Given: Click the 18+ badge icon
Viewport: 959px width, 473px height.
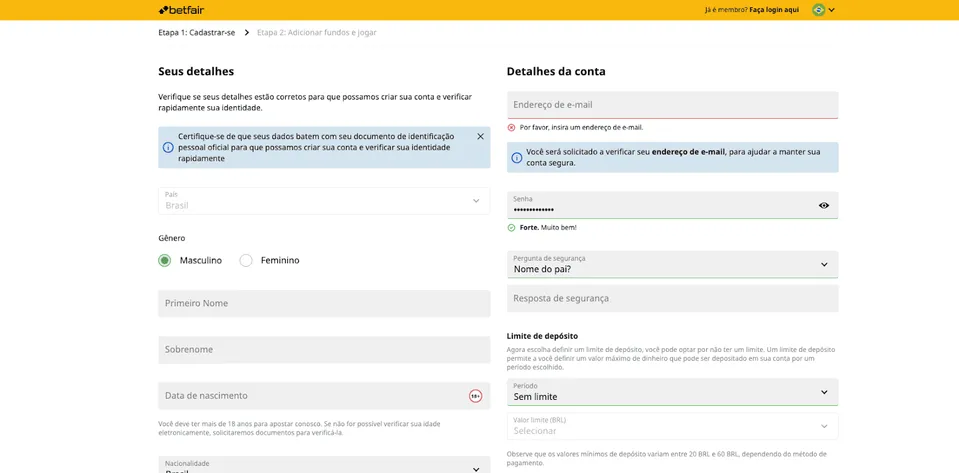Looking at the screenshot, I should tap(475, 396).
